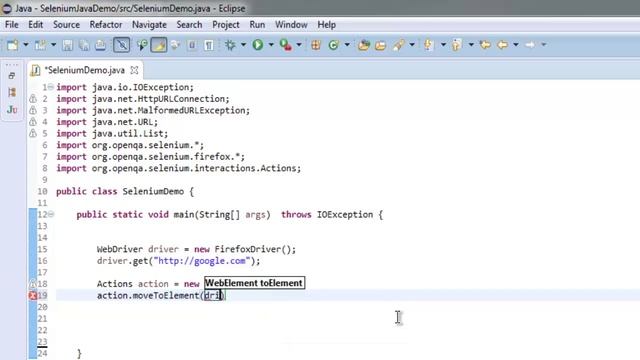Toggle Block Selection Mode button
This screenshot has width=640, height=360.
point(192,45)
